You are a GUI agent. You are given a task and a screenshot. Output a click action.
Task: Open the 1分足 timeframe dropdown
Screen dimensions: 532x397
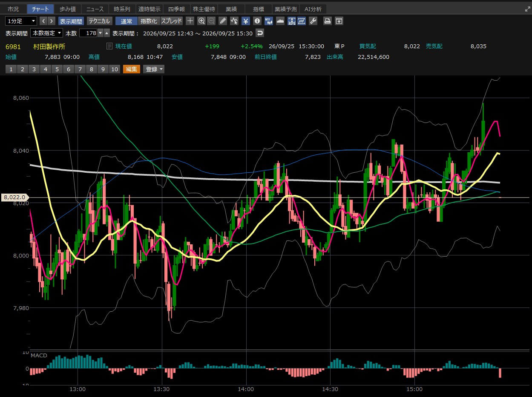[x=21, y=21]
